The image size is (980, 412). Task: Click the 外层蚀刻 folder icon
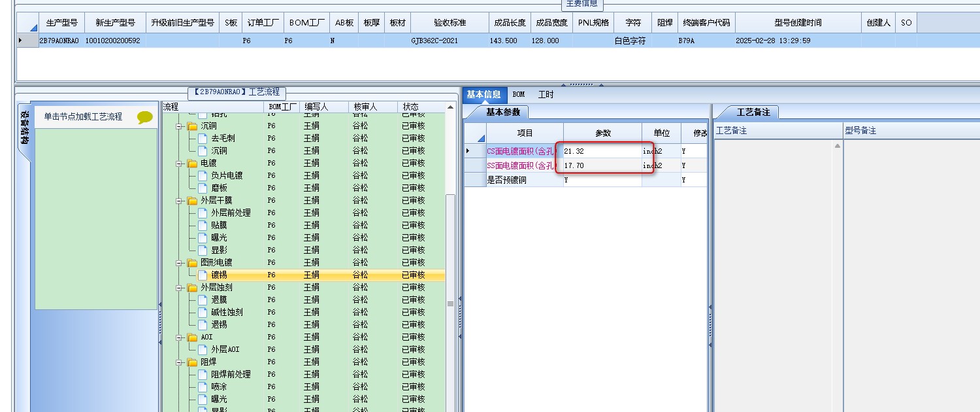pyautogui.click(x=192, y=288)
